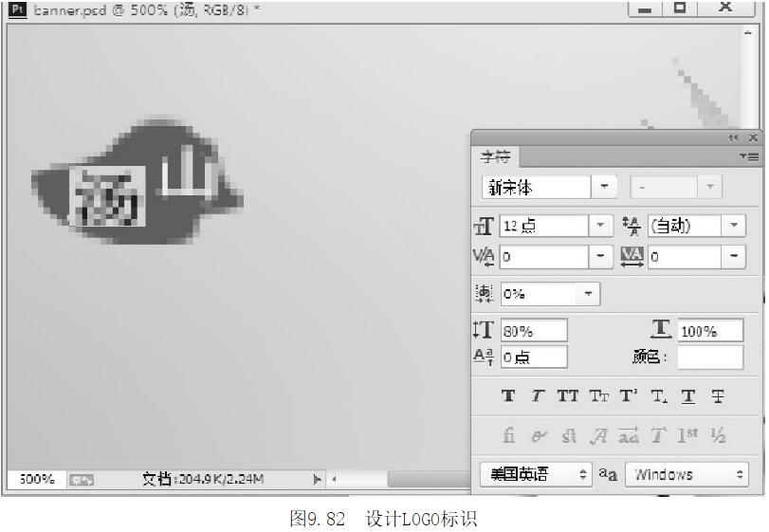Enable standard ligatures (fi) OpenType option
Screen dimensions: 769x532
point(508,435)
